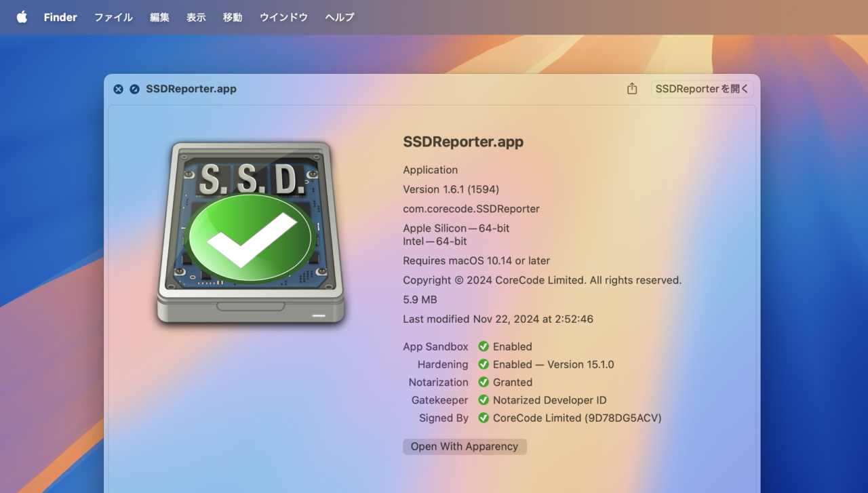Click the Intel—64-bit text
868x493 pixels.
(x=435, y=241)
